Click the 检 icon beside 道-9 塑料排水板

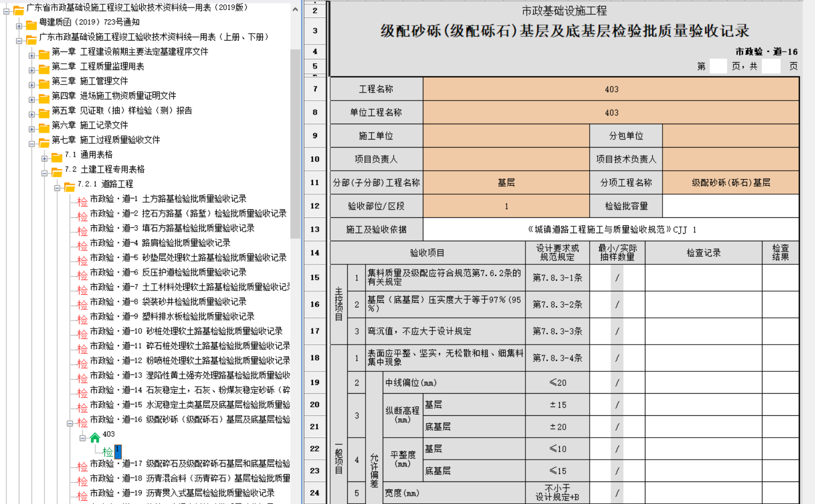pos(82,319)
